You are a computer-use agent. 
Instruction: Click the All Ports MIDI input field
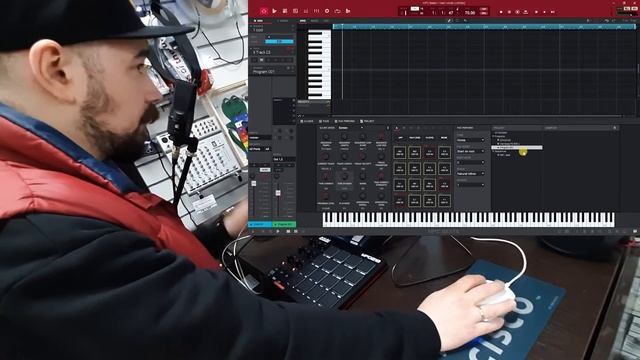(x=260, y=149)
